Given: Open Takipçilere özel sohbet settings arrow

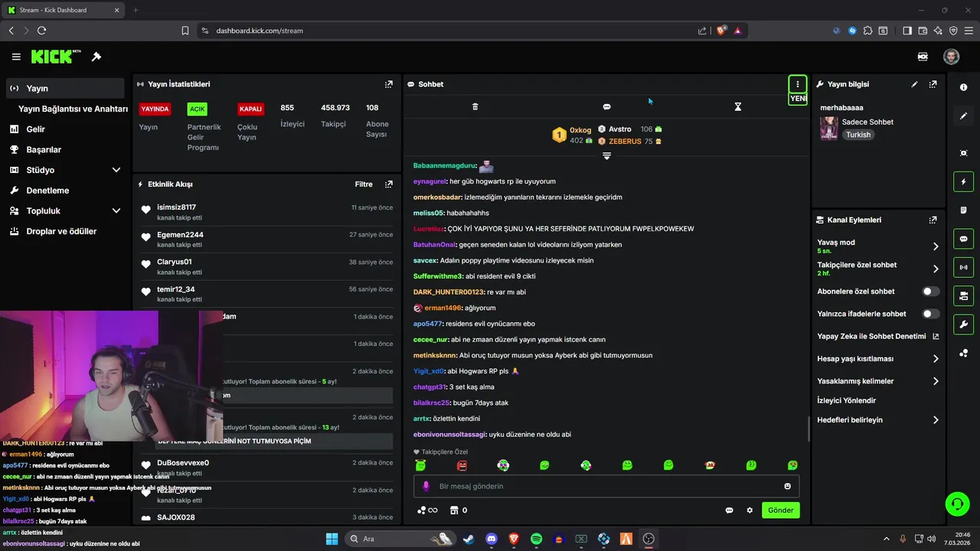Looking at the screenshot, I should (936, 269).
